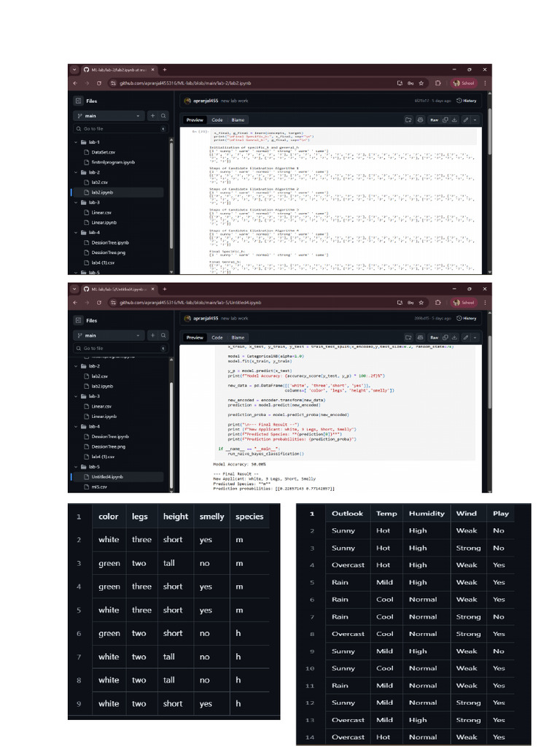Bookmark star icon in top lab2 window address bar
The height and width of the screenshot is (747, 560).
421,83
